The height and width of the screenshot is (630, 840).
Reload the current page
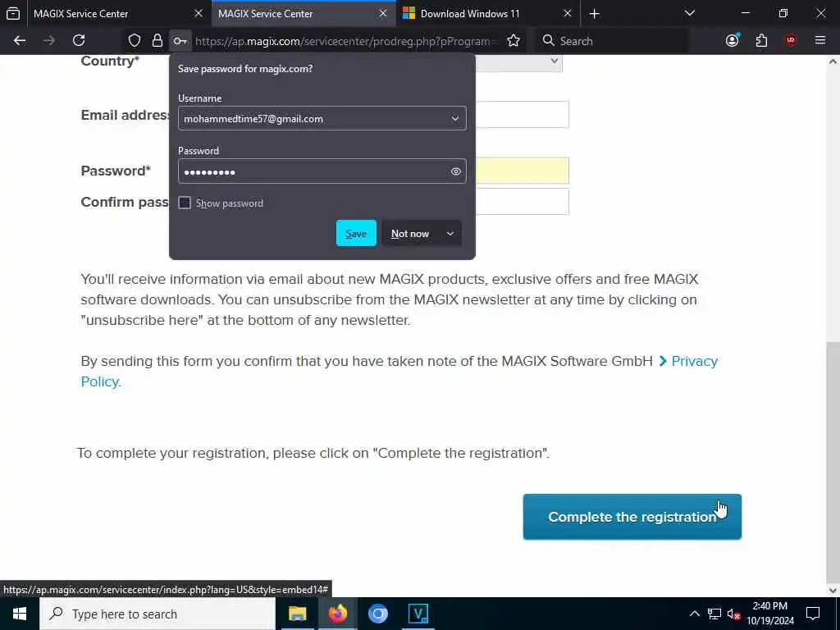coord(79,41)
